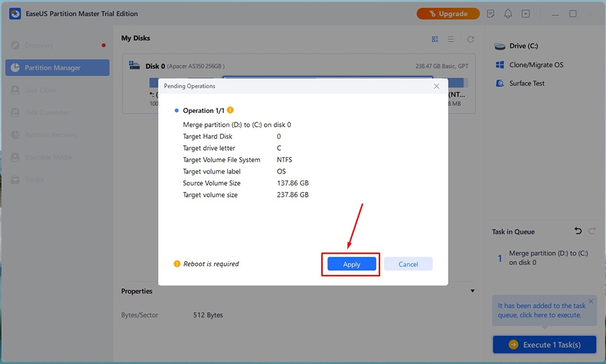Viewport: 606px width, 364px height.
Task: Dismiss the task queue tooltip
Action: (591, 302)
